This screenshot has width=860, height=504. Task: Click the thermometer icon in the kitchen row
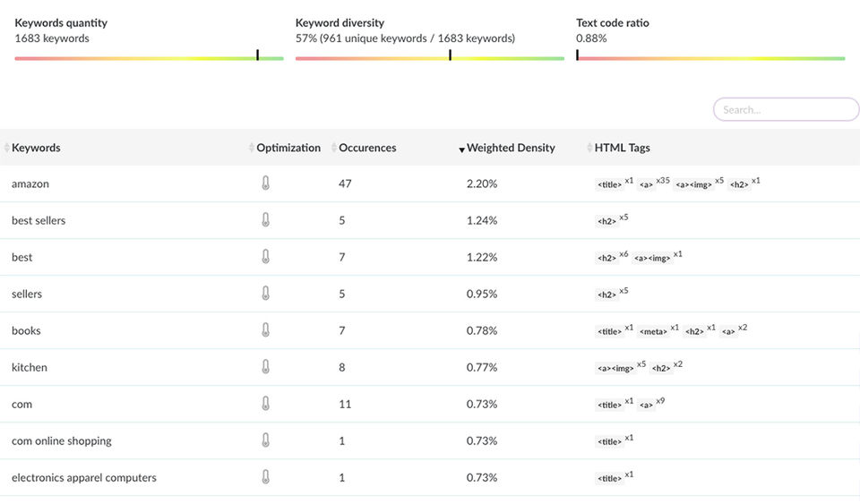click(x=265, y=367)
